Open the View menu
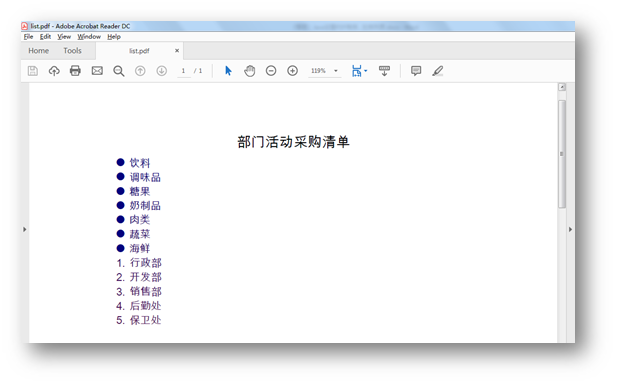The width and height of the screenshot is (617, 385). click(64, 37)
